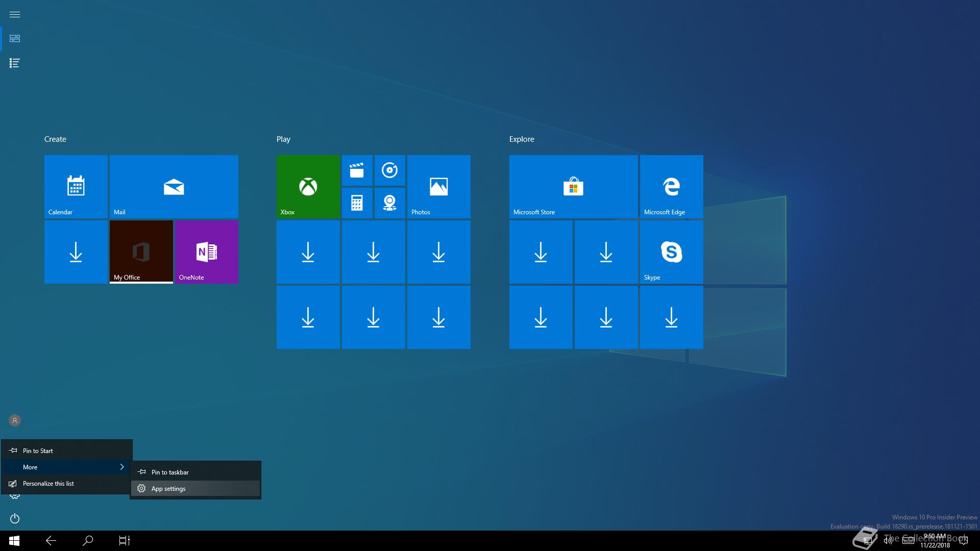Click the Create group header

(x=55, y=139)
